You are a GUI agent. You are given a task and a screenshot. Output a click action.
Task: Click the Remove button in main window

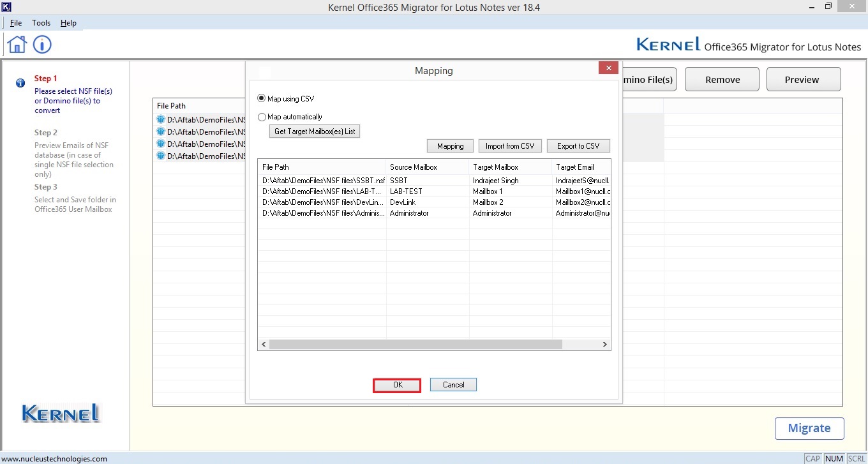[x=722, y=80]
